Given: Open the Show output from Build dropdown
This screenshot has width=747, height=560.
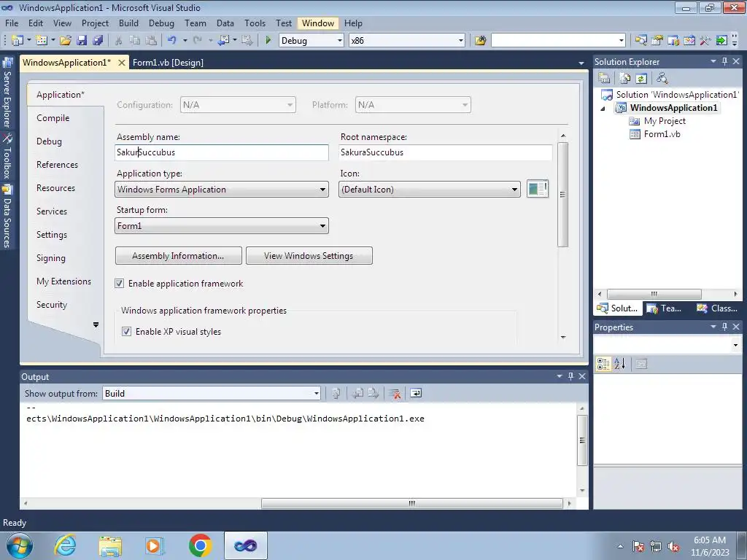Looking at the screenshot, I should pyautogui.click(x=212, y=393).
